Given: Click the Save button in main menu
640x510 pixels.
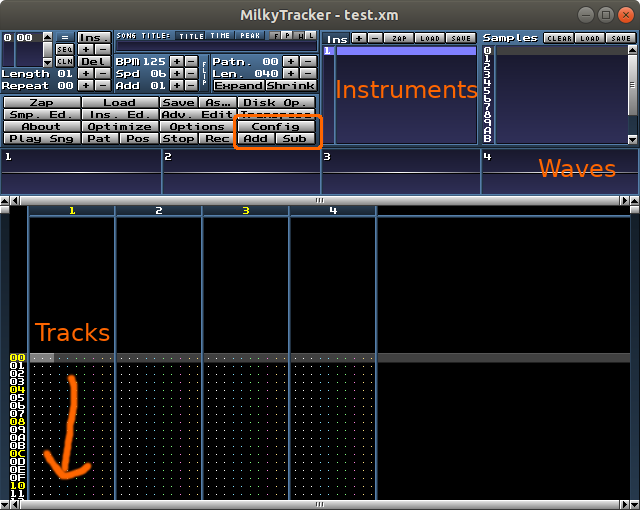Looking at the screenshot, I should point(178,102).
